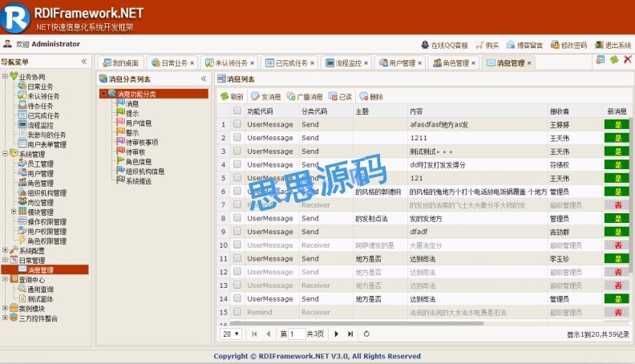Click the red X icon beside the tab bar

[627, 60]
